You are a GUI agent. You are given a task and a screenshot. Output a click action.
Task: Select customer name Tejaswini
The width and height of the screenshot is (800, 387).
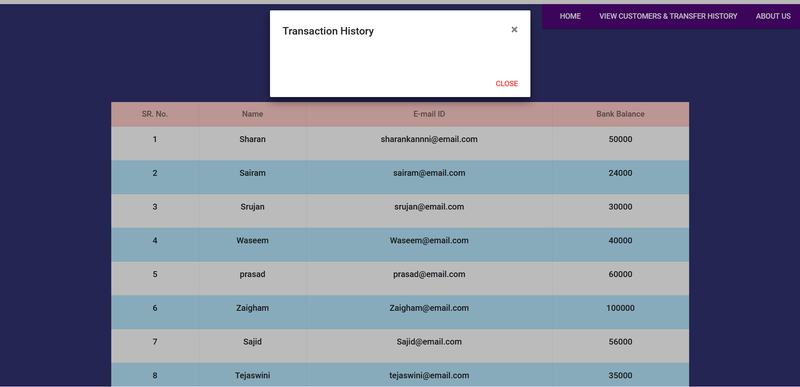coord(253,376)
